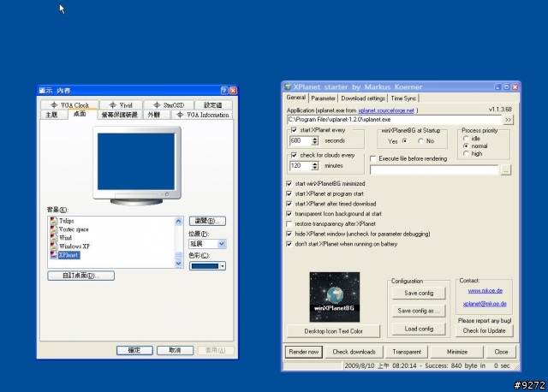Click the background list scroll-up arrow

coord(178,221)
